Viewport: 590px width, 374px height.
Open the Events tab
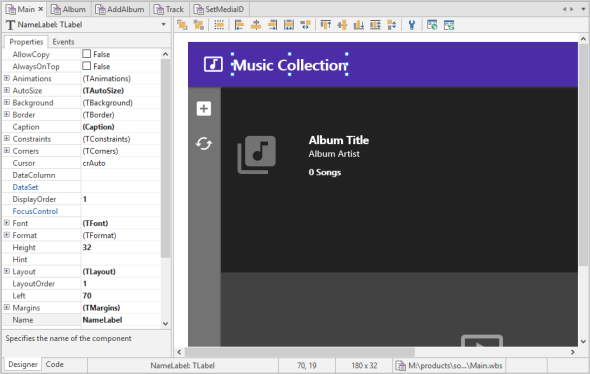pyautogui.click(x=63, y=42)
